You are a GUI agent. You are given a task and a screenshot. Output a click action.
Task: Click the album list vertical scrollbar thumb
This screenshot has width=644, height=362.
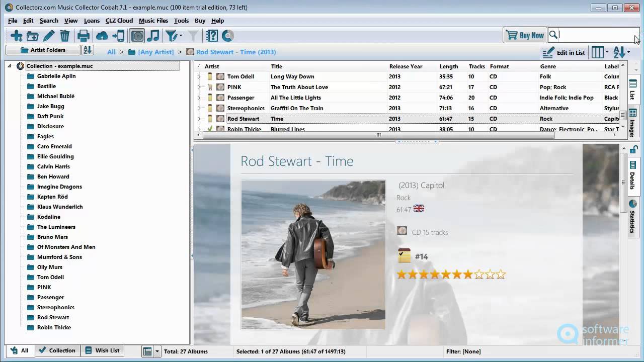(x=623, y=115)
